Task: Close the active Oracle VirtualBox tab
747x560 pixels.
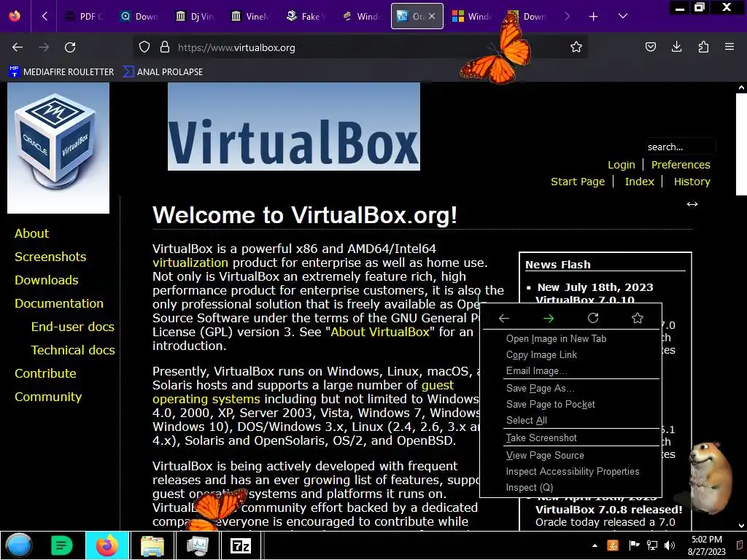Action: (432, 16)
